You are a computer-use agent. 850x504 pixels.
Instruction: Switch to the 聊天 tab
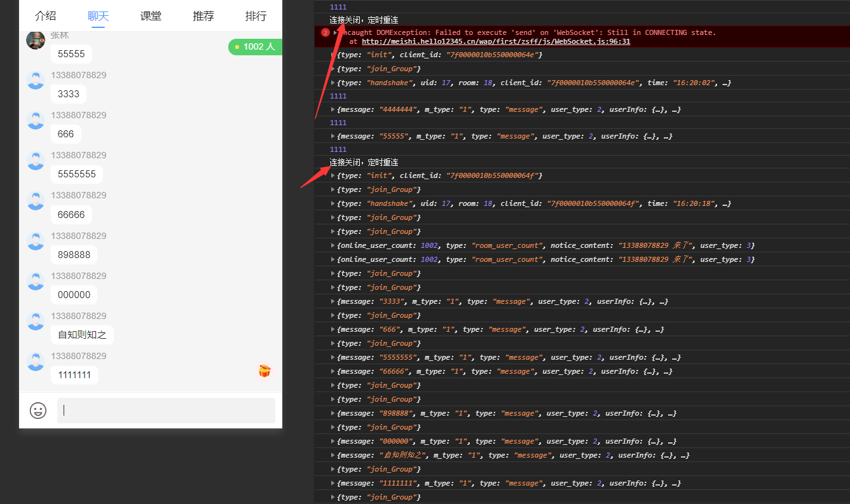(x=98, y=16)
